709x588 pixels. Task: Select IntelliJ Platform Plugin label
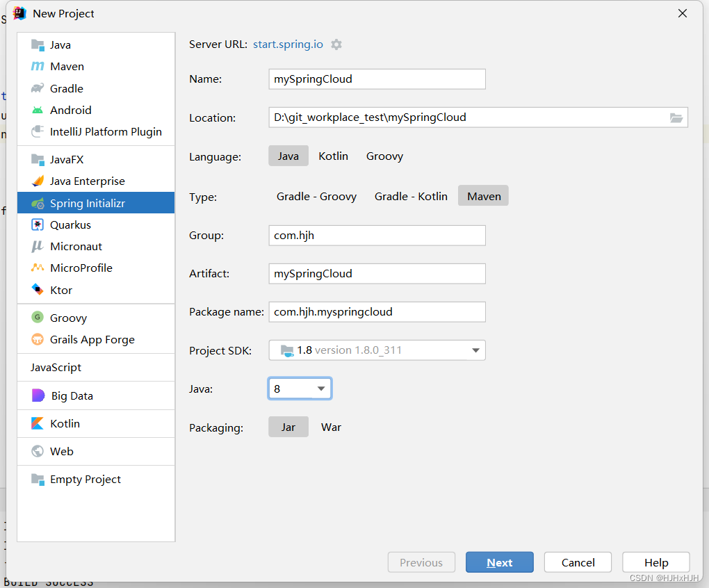(x=106, y=132)
